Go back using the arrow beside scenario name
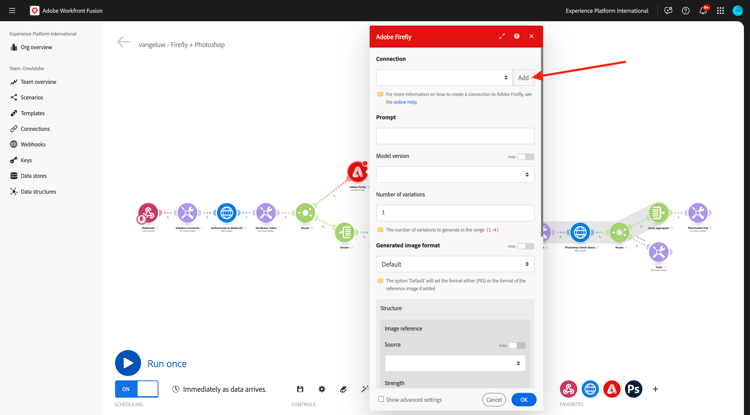This screenshot has height=415, width=750. pyautogui.click(x=123, y=42)
